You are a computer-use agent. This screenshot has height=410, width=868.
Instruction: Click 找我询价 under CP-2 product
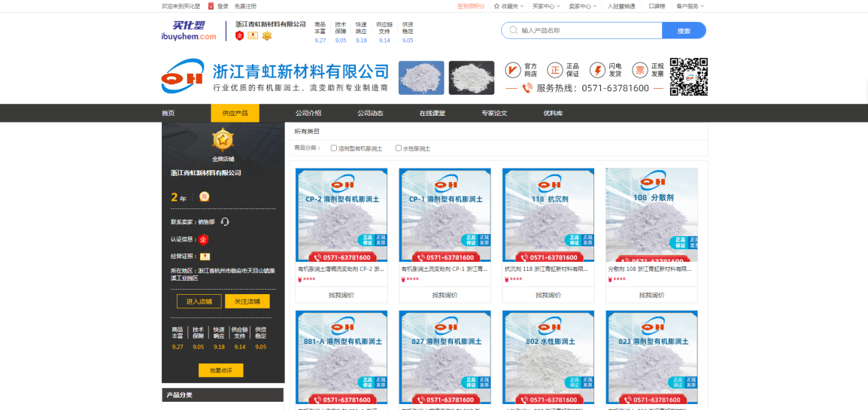click(341, 295)
